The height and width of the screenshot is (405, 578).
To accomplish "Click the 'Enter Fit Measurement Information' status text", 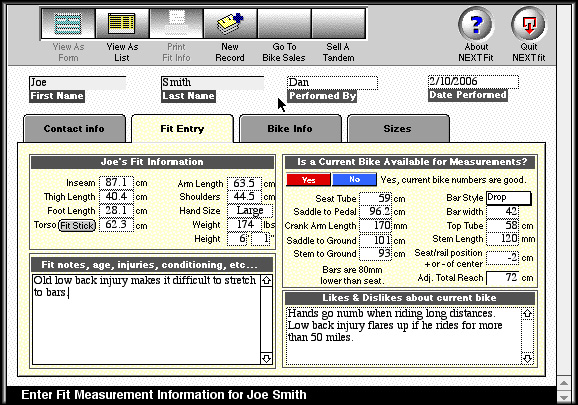I will (x=164, y=395).
